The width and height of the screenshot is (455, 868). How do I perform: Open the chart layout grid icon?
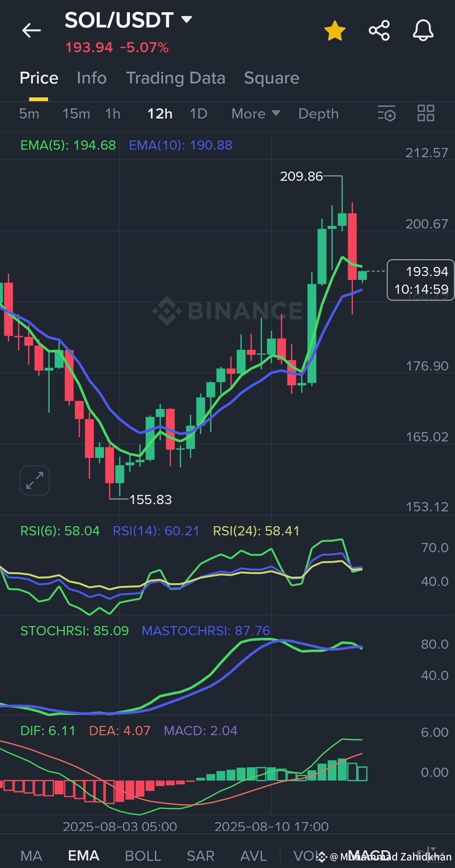[x=426, y=113]
